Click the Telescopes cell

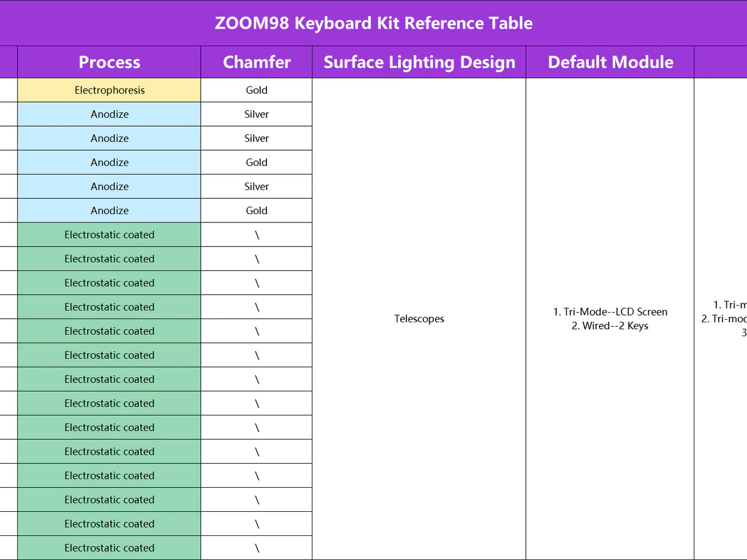[x=419, y=319]
